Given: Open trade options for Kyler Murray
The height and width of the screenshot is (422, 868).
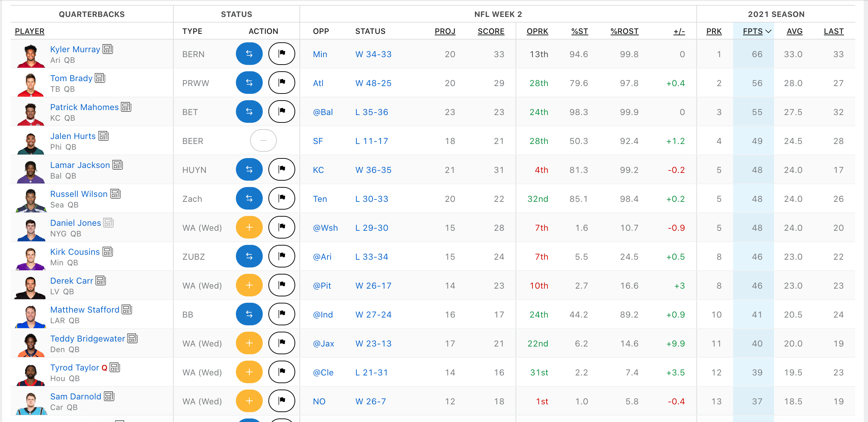Looking at the screenshot, I should 249,54.
